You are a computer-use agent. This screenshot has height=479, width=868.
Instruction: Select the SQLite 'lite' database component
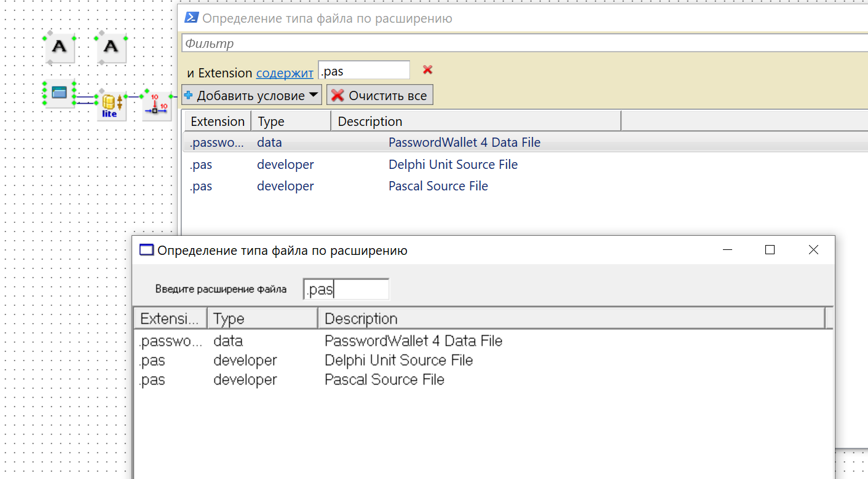[111, 106]
